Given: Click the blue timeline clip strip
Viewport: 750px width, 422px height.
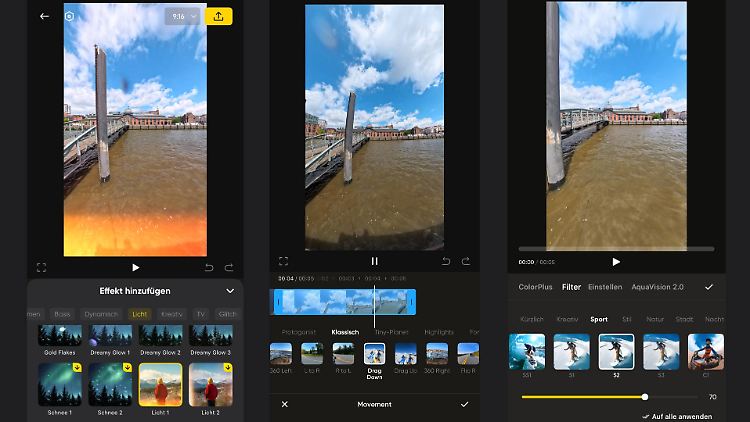Looking at the screenshot, I should [x=345, y=302].
